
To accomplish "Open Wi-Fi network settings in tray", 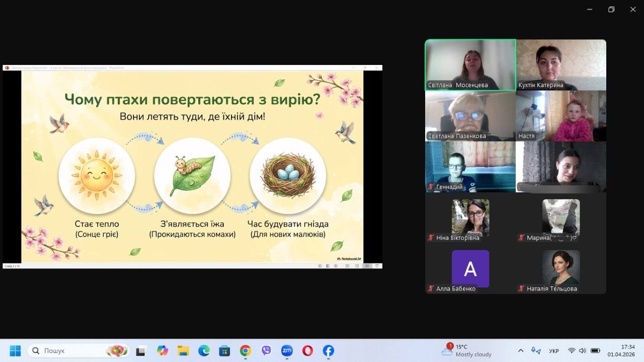I will [572, 351].
